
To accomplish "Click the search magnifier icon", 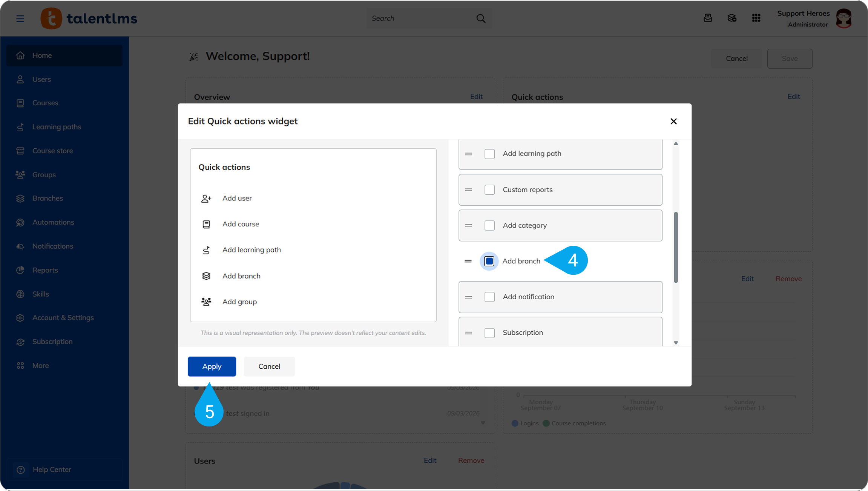I will [481, 18].
